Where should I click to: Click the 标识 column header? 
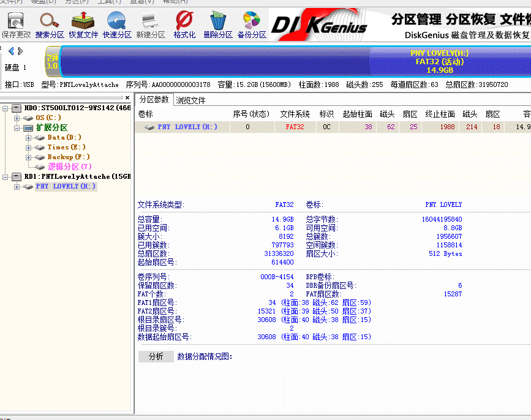pyautogui.click(x=326, y=114)
